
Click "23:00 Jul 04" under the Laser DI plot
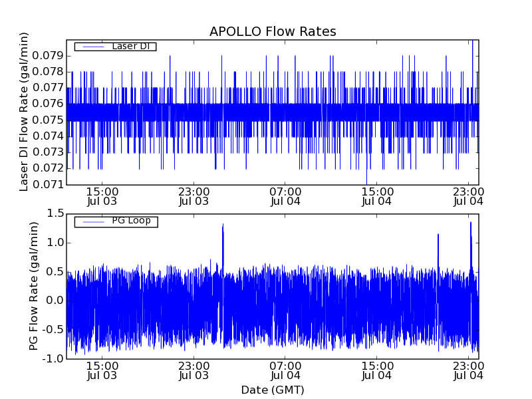(468, 196)
